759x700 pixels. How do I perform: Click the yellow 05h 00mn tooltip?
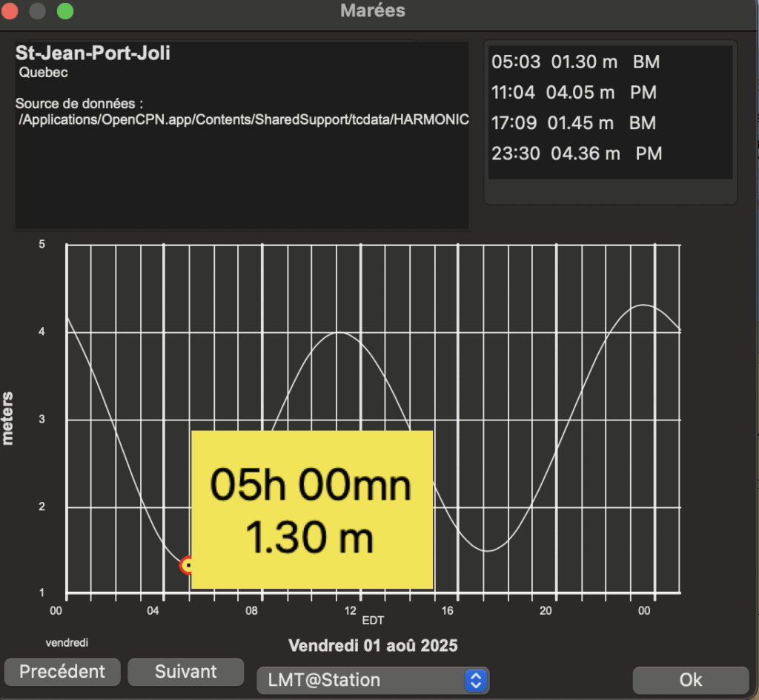(312, 510)
